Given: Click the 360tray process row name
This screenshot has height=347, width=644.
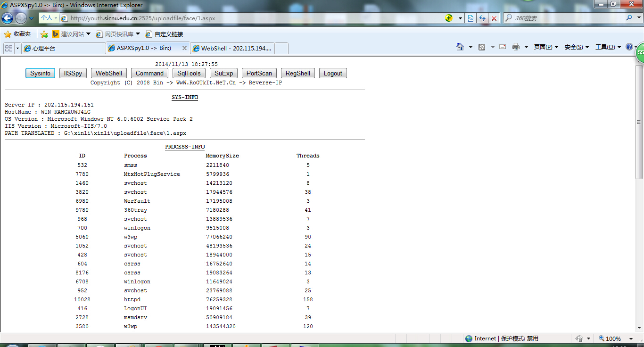Looking at the screenshot, I should coord(135,210).
